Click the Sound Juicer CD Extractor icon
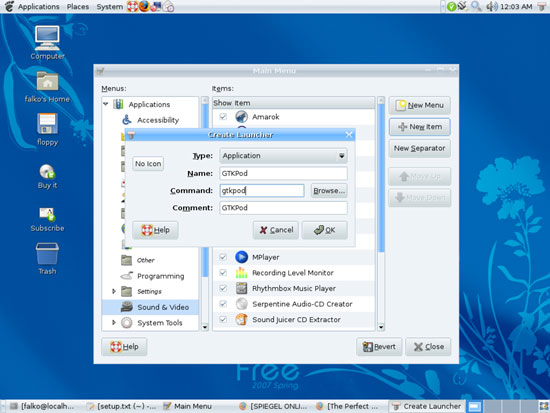The image size is (550, 413). click(x=241, y=319)
